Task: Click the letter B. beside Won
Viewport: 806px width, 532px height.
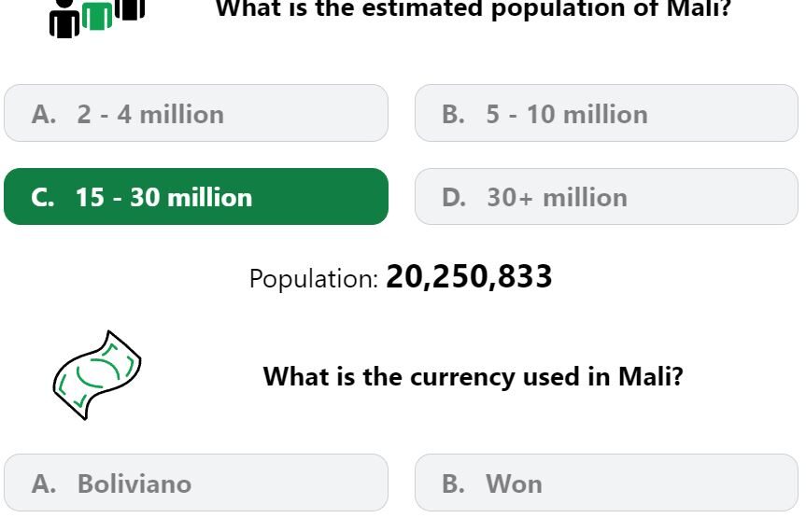Action: click(453, 483)
